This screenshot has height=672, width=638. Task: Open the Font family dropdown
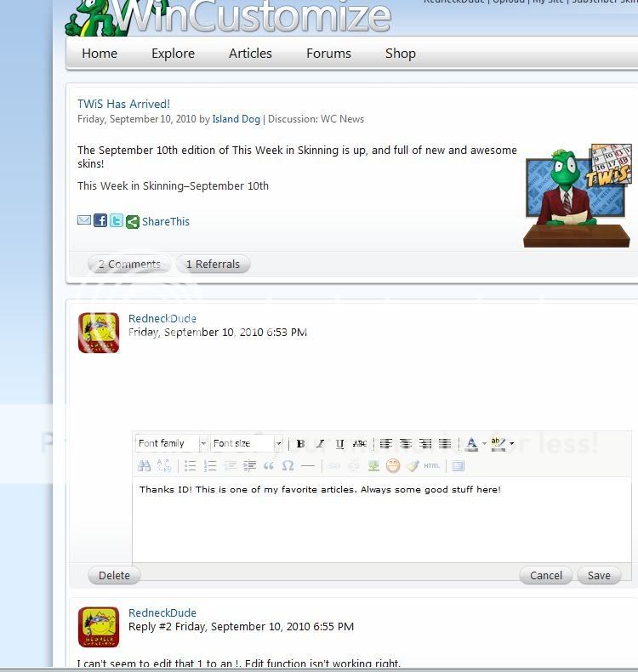click(203, 443)
